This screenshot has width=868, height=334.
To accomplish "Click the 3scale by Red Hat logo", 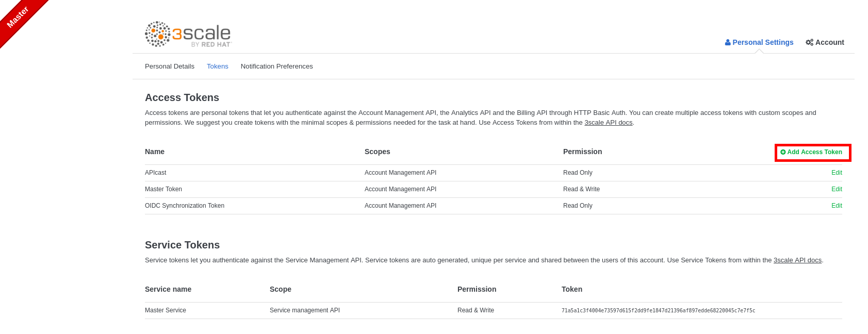I will point(188,35).
